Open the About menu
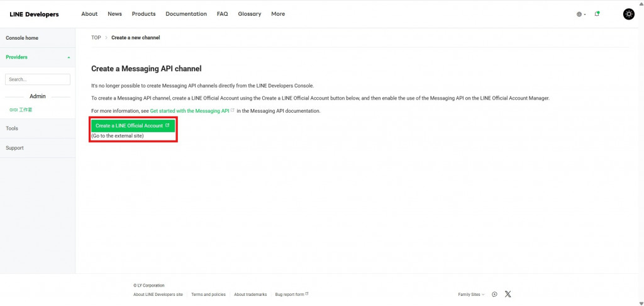644x306 pixels. pyautogui.click(x=89, y=14)
